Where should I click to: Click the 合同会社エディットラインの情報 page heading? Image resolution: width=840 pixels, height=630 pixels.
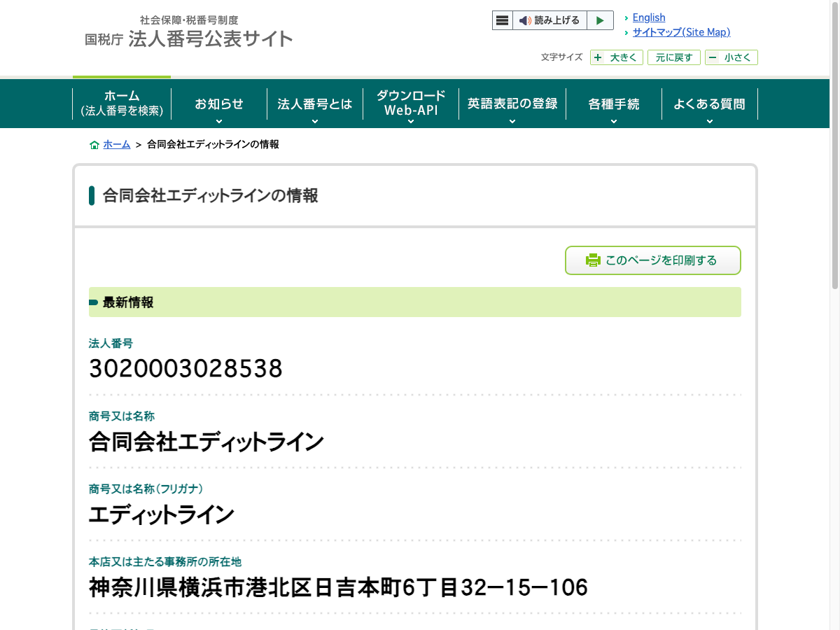coord(211,196)
